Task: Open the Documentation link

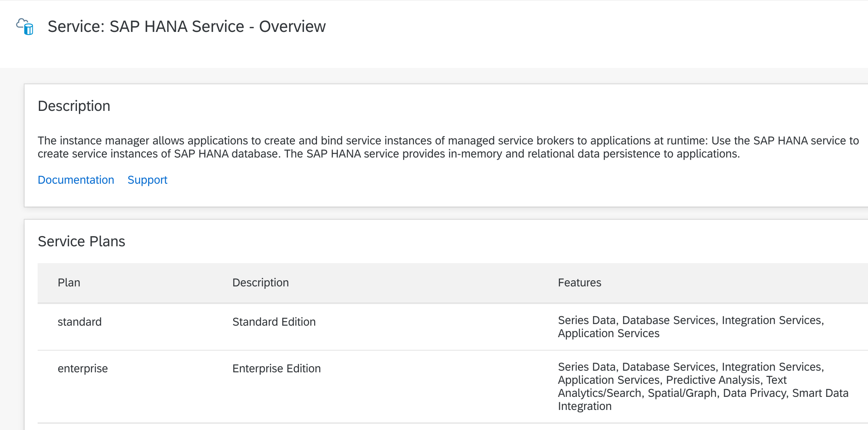Action: point(76,180)
